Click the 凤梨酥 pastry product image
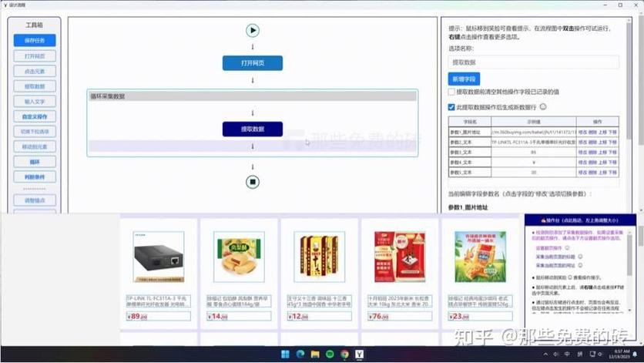 pos(239,257)
